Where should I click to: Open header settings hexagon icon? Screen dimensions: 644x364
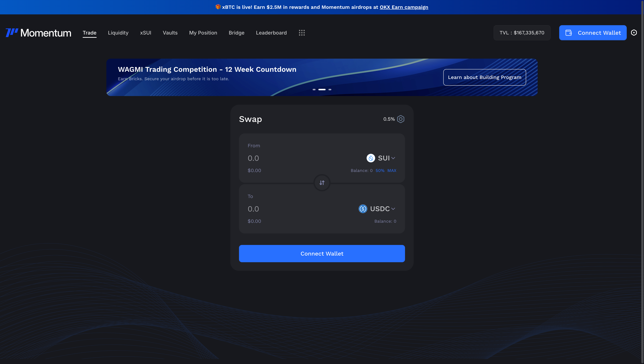[x=634, y=33]
